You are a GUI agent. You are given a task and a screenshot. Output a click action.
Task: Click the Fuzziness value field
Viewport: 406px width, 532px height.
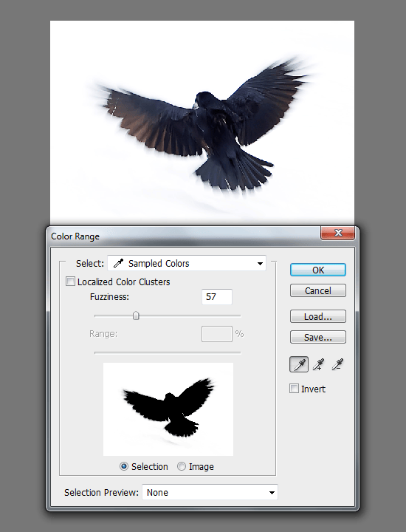pos(217,297)
